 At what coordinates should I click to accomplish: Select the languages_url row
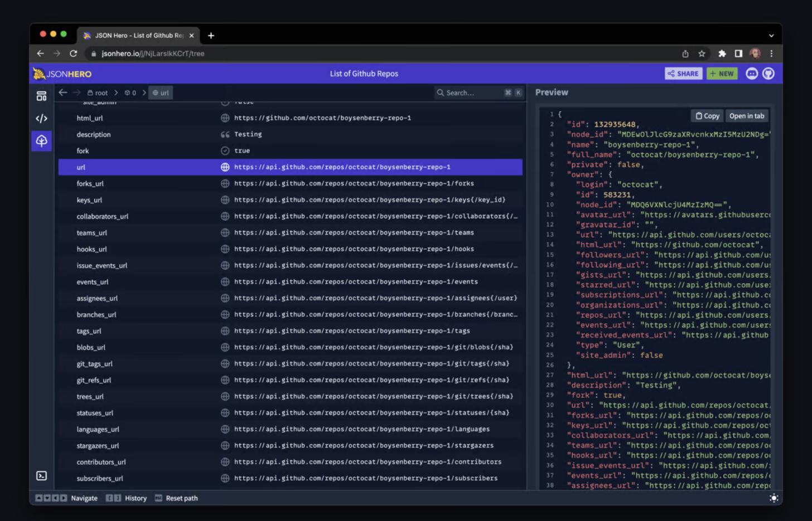pos(291,430)
